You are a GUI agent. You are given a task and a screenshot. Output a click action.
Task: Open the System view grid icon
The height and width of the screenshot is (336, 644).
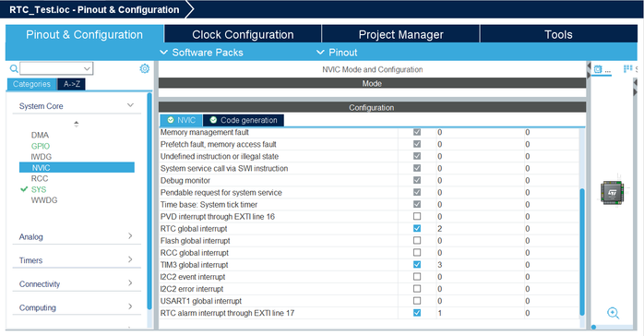[x=627, y=68]
